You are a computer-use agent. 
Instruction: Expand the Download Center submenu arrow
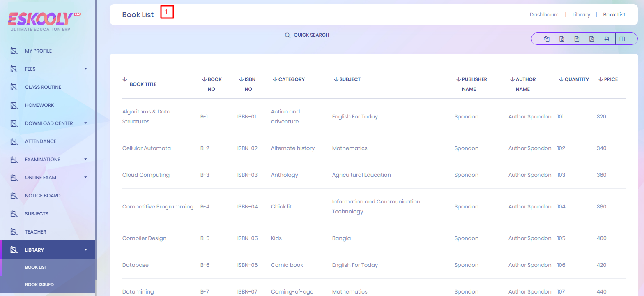[85, 123]
